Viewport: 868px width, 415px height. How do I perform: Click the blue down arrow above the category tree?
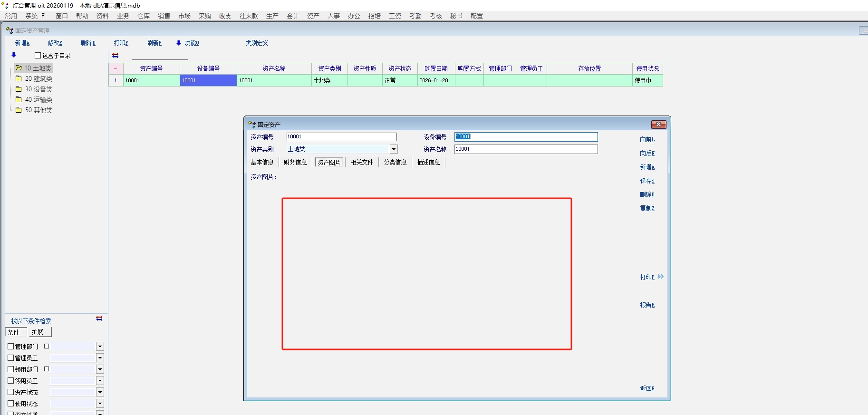point(14,55)
